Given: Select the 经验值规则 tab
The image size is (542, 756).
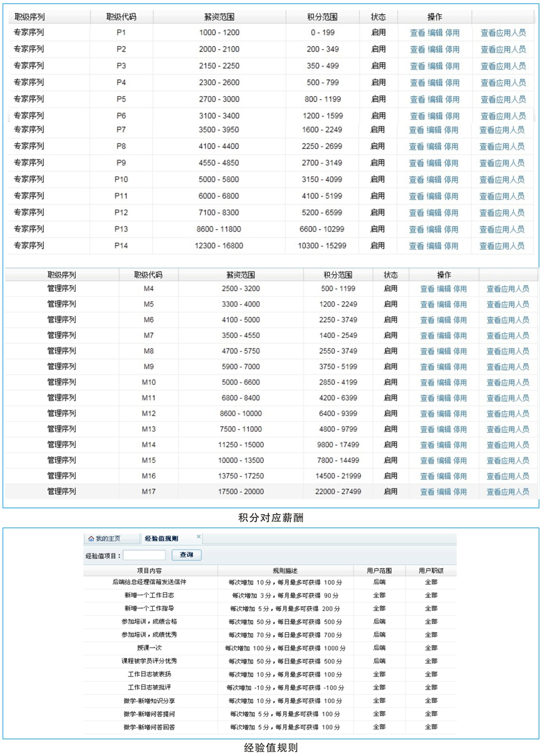Looking at the screenshot, I should 162,539.
